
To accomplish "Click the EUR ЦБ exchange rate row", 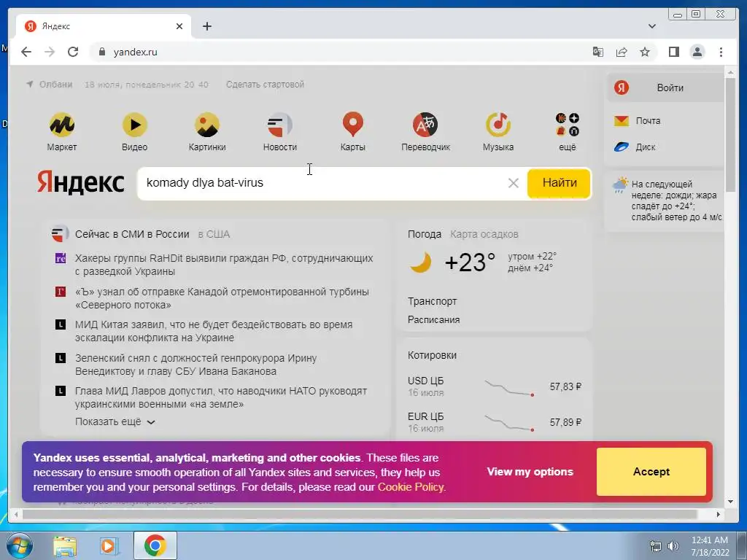I will (x=495, y=422).
